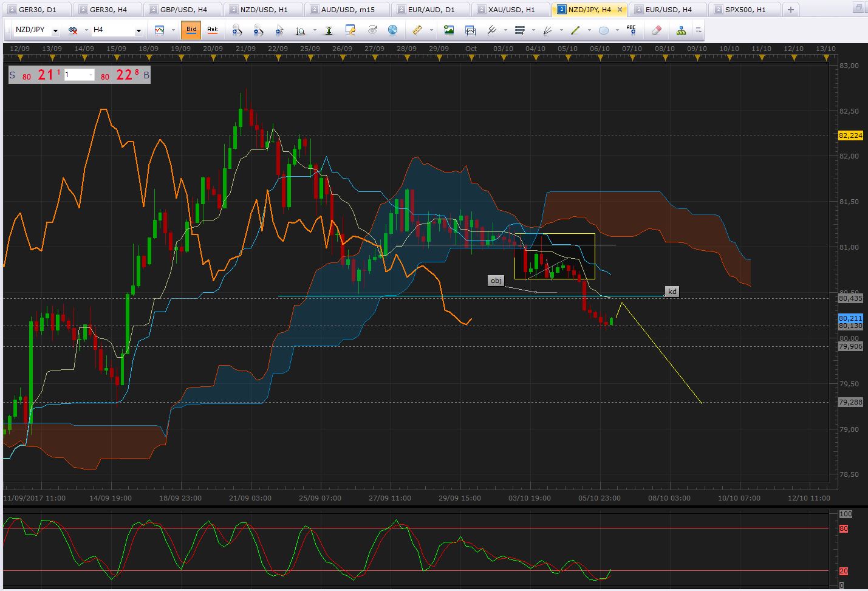
Task: Click the chart template window icon
Action: coord(470,30)
